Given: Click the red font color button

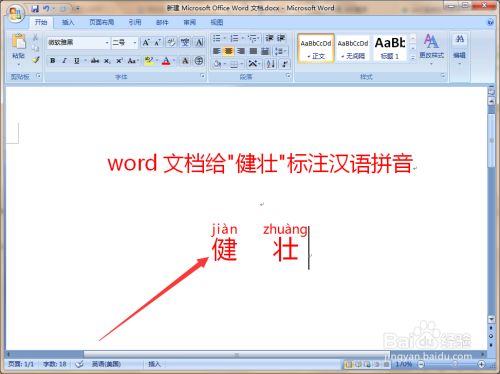Looking at the screenshot, I should click(166, 61).
